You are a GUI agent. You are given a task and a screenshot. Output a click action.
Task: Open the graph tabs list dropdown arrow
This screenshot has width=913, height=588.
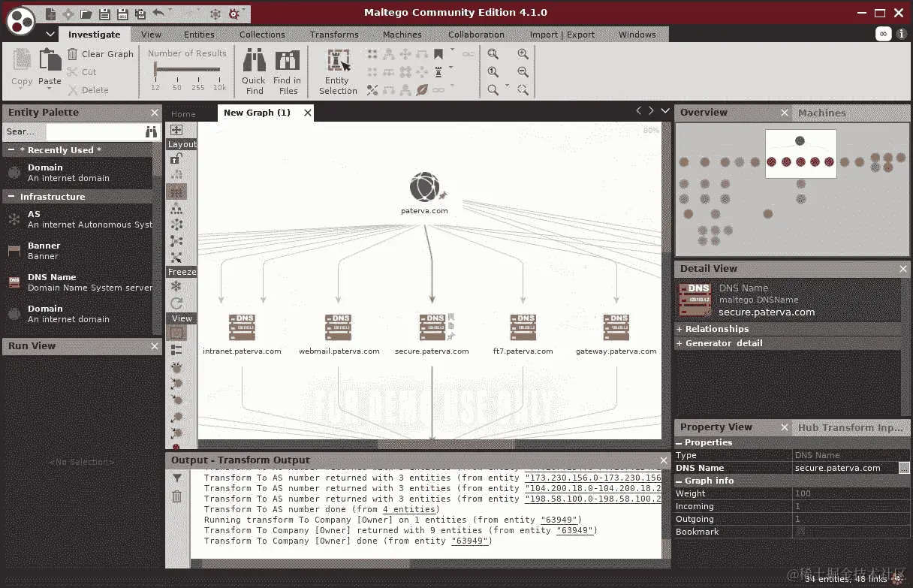click(665, 111)
